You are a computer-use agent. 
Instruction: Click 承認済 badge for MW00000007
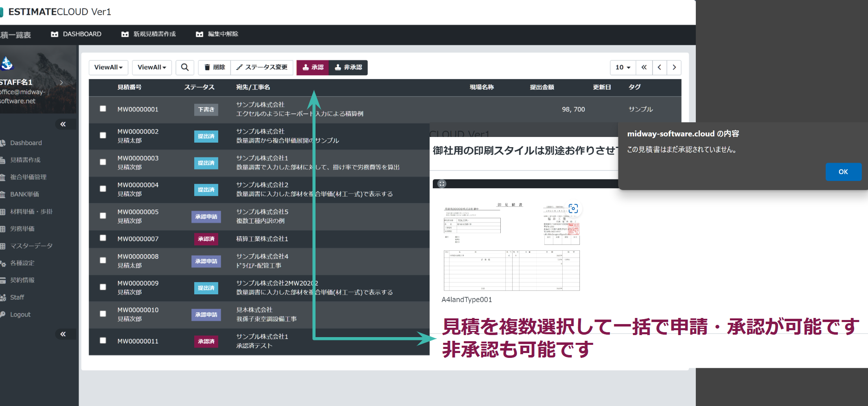(206, 239)
